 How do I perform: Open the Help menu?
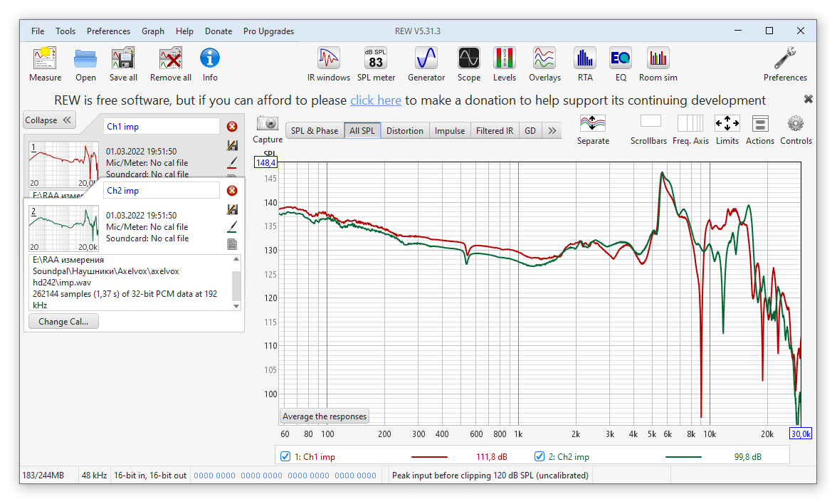coord(185,31)
